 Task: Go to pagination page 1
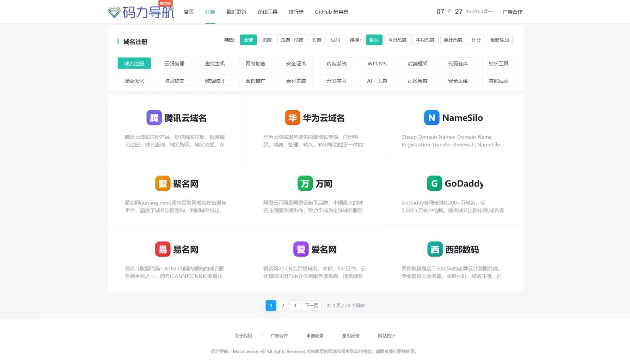[x=271, y=305]
